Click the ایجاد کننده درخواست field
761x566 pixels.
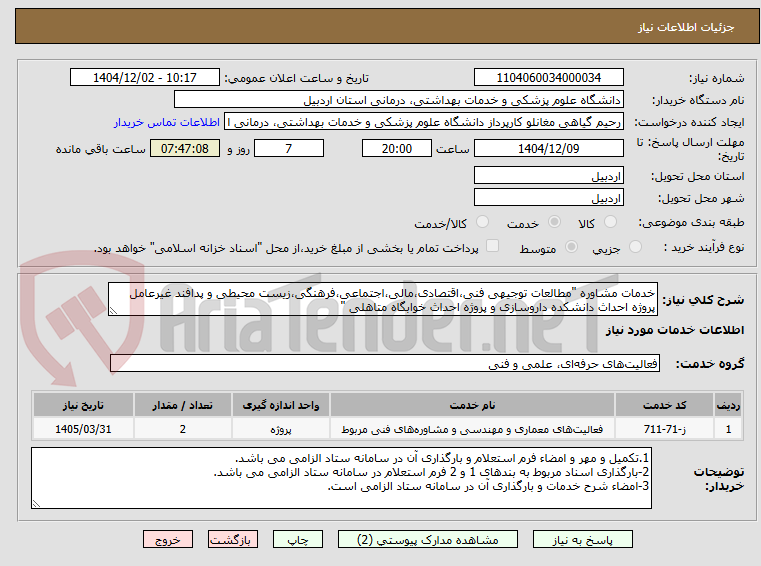tap(423, 122)
